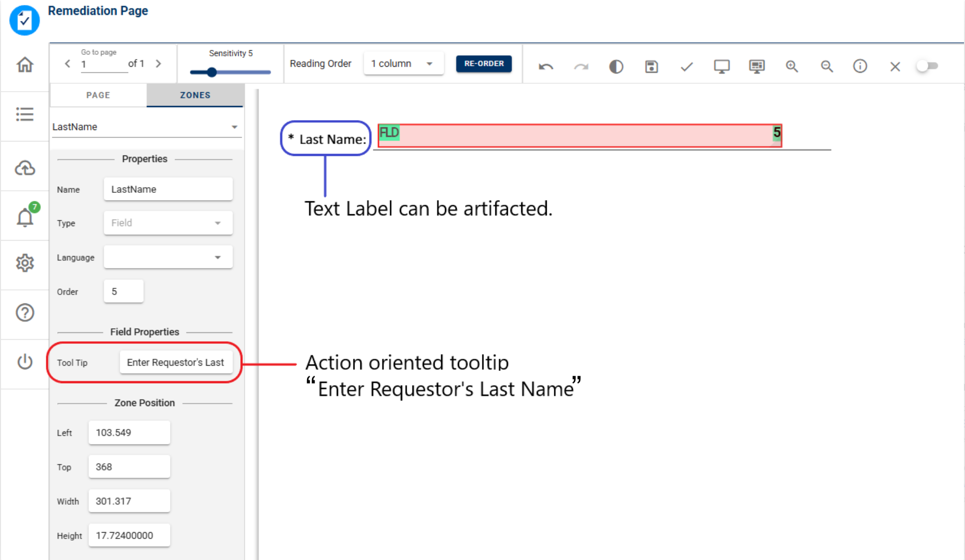Click the undo arrow icon
965x560 pixels.
(x=546, y=66)
